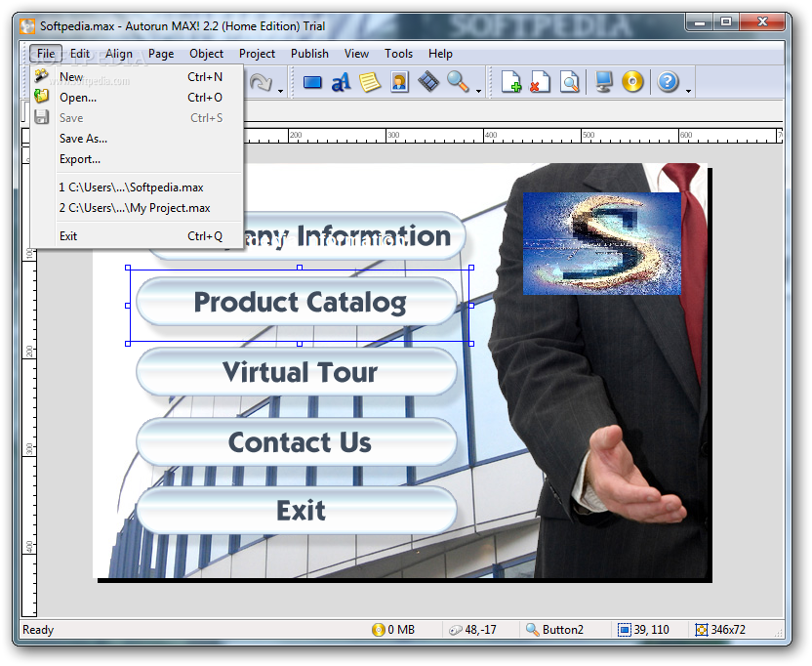Click the application icon in title bar
This screenshot has width=812, height=666.
pos(27,26)
